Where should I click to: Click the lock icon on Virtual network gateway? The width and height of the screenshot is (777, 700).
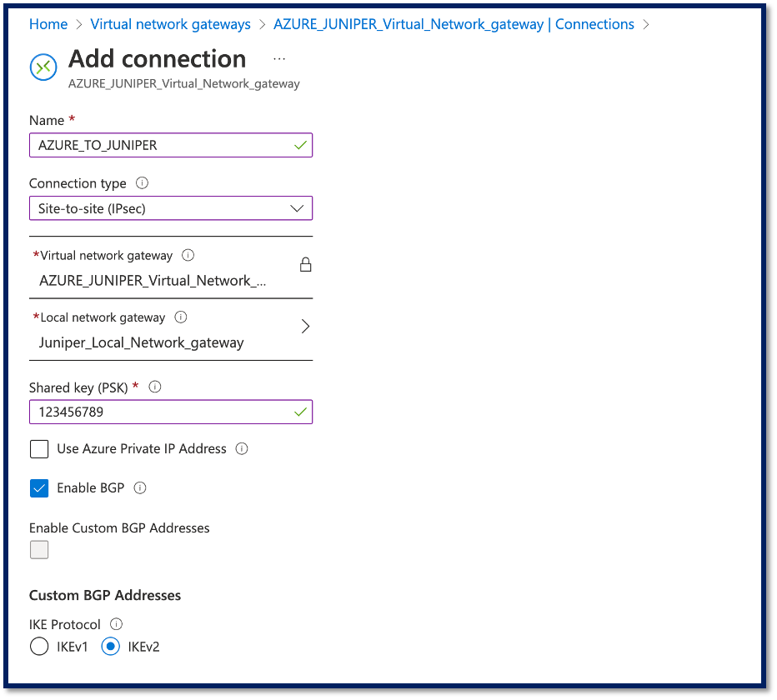click(x=305, y=265)
